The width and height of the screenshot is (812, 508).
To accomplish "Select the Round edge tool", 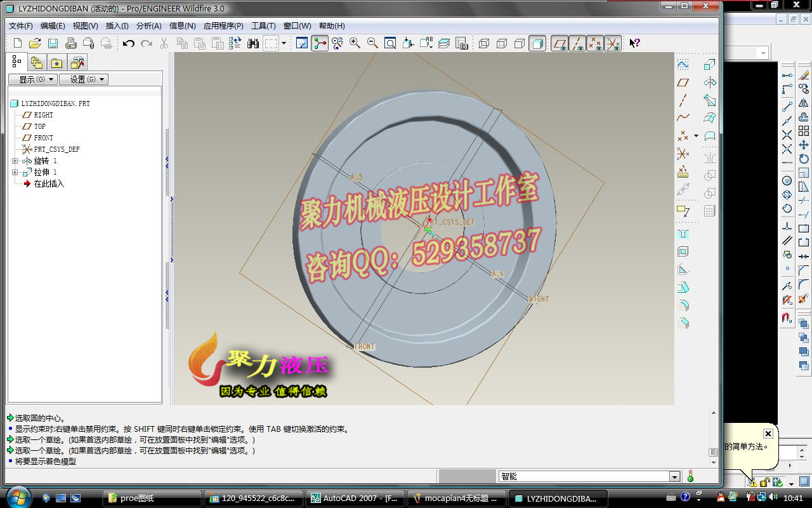I will pos(683,305).
